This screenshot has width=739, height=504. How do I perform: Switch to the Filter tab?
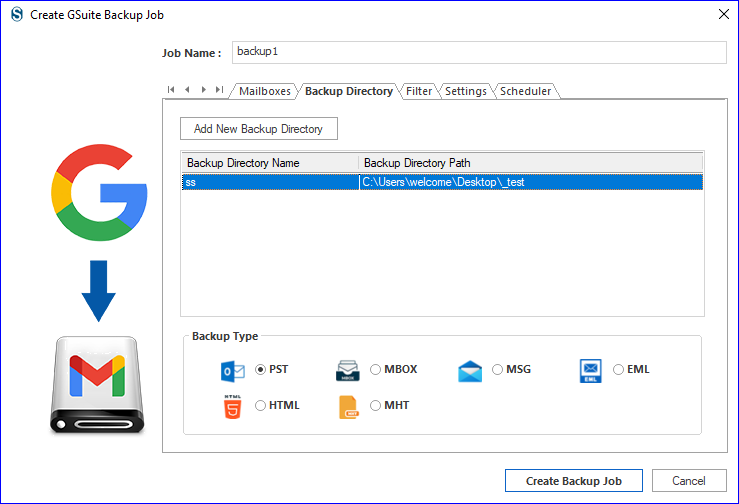coord(419,91)
